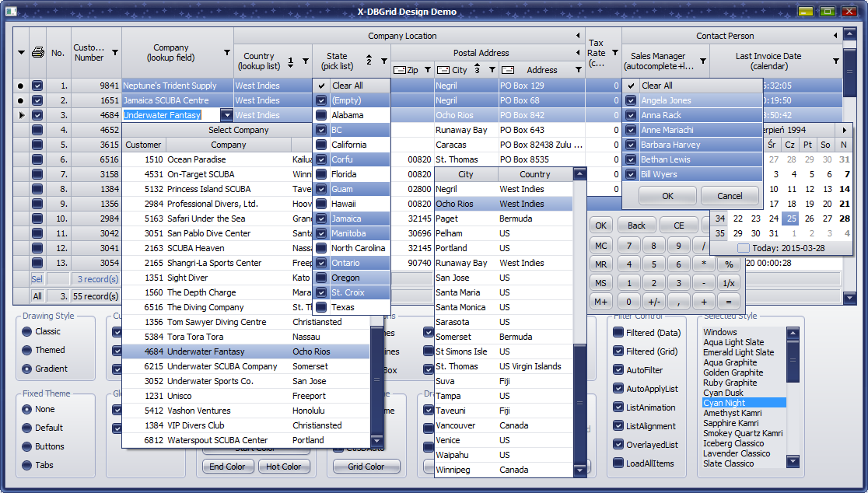This screenshot has height=493, width=868.
Task: Click the Customer Number column filter funnel
Action: click(115, 53)
